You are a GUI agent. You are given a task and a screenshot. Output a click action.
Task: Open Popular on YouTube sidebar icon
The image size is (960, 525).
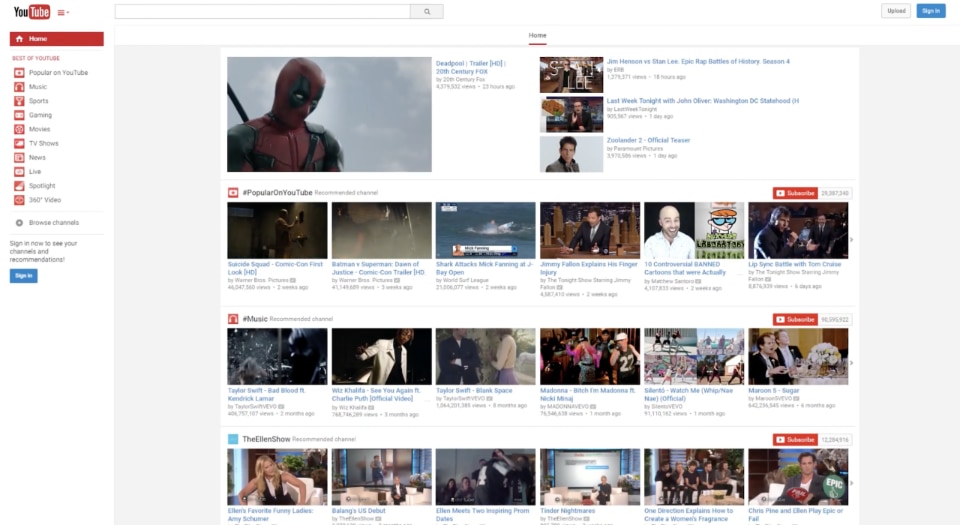click(19, 73)
